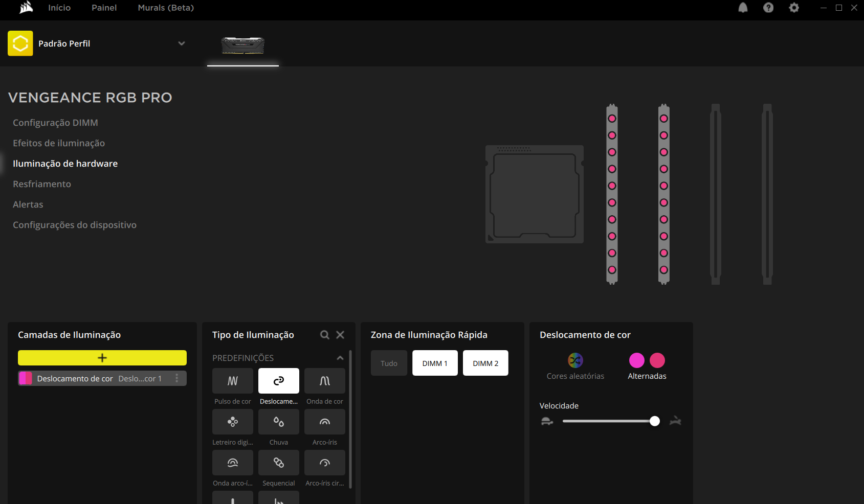Viewport: 864px width, 504px height.
Task: Open Resfriamento section
Action: point(42,184)
